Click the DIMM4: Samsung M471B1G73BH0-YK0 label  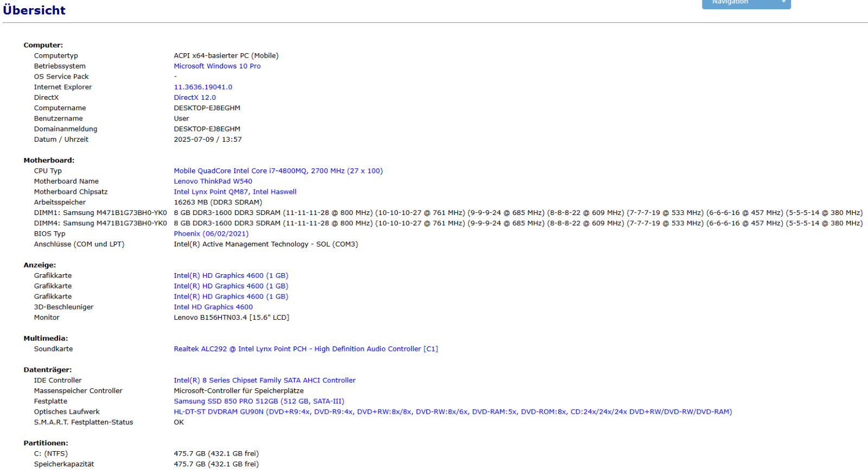[100, 223]
